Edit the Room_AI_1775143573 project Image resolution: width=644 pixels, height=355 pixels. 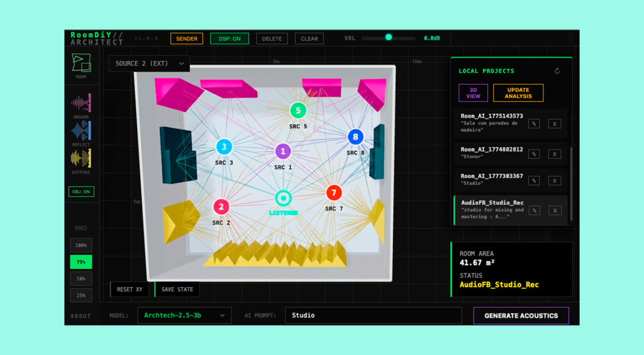(534, 124)
